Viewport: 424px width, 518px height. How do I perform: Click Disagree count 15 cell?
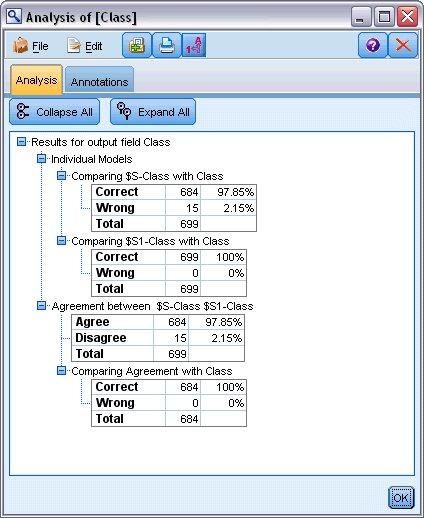click(171, 338)
